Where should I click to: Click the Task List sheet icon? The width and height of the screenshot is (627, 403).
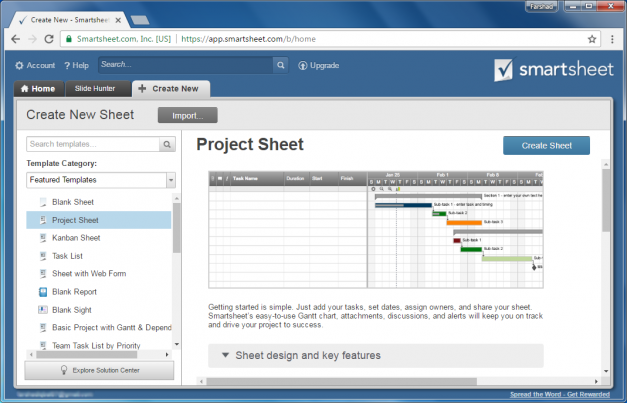coord(43,256)
